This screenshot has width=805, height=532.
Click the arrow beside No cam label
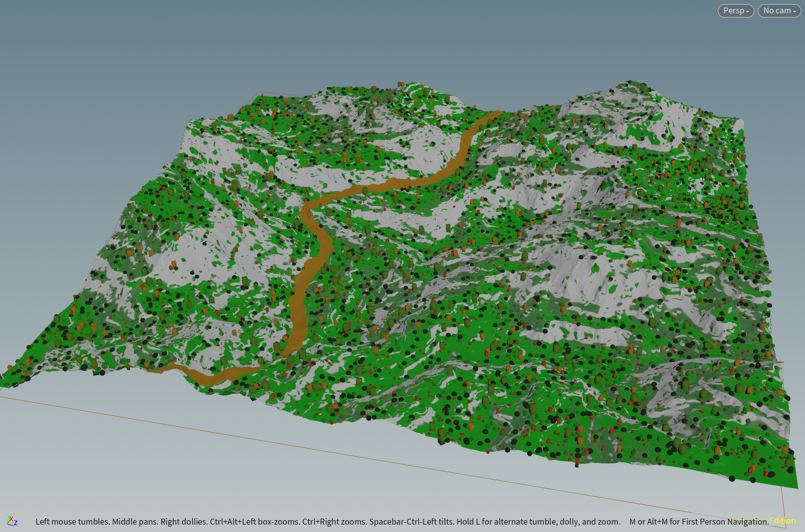point(795,11)
